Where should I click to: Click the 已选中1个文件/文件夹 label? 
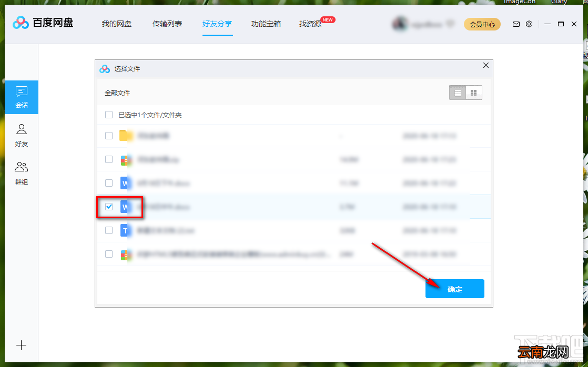[150, 115]
